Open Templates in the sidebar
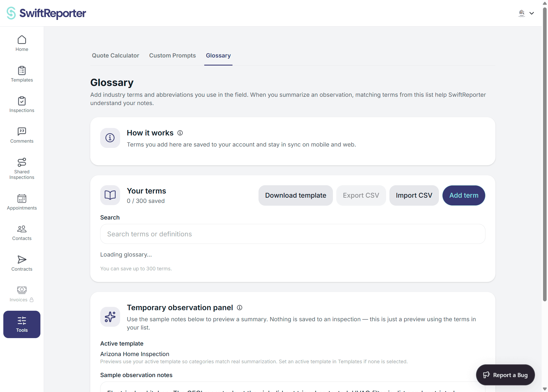The height and width of the screenshot is (392, 548). tap(22, 74)
